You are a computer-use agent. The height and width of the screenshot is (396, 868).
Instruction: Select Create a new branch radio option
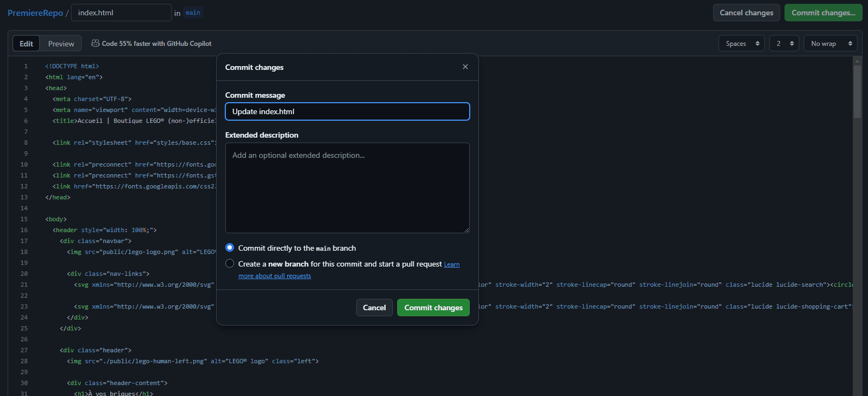point(230,264)
